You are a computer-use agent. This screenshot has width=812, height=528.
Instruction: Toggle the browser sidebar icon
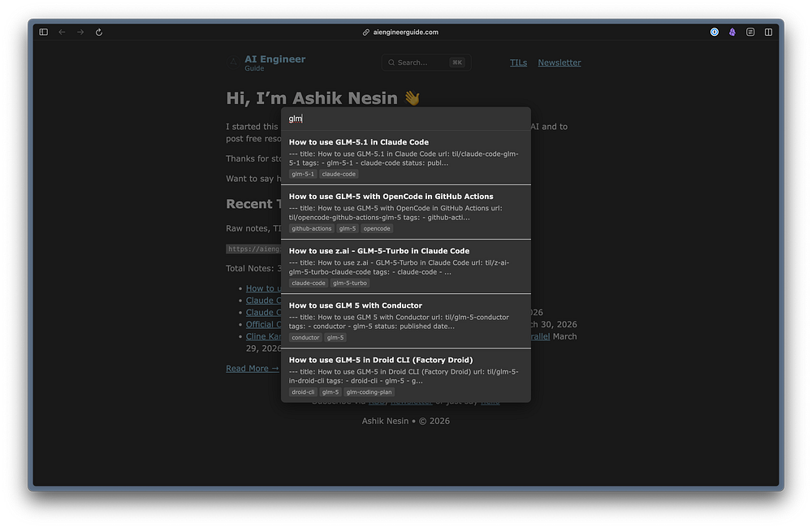pyautogui.click(x=44, y=32)
